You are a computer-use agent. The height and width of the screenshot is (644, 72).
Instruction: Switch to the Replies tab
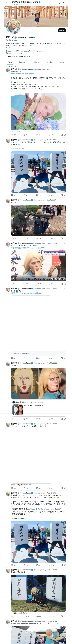pyautogui.click(x=22, y=62)
